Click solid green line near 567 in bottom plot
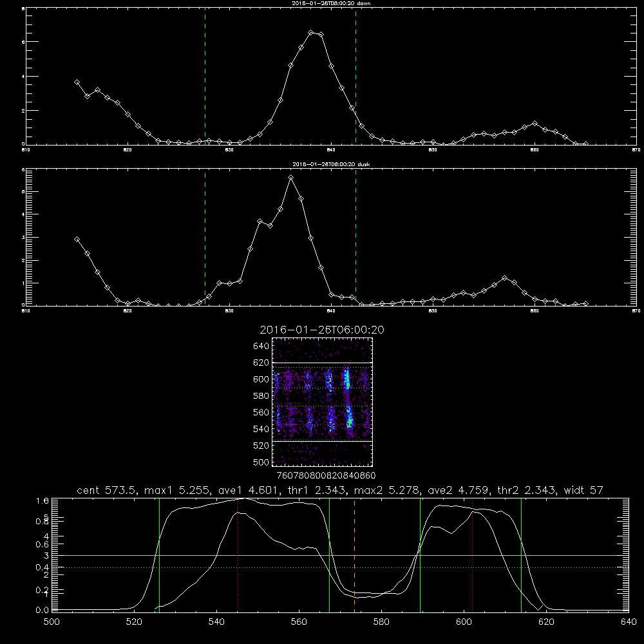 pos(329,554)
